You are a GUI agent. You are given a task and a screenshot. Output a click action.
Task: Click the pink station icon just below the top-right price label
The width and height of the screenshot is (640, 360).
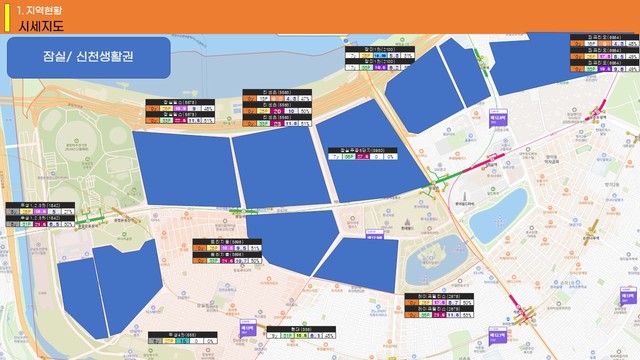point(597,111)
